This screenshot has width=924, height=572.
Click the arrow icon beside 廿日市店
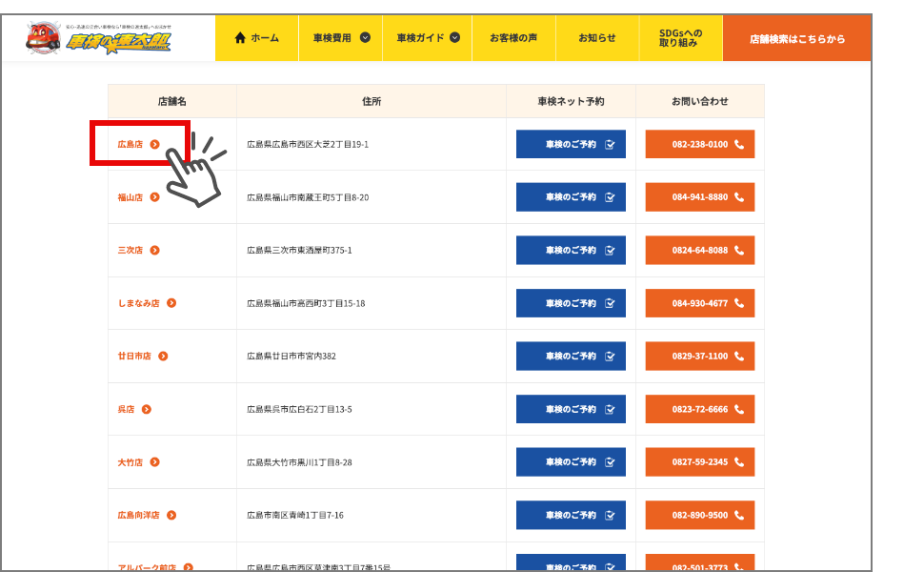pyautogui.click(x=163, y=357)
